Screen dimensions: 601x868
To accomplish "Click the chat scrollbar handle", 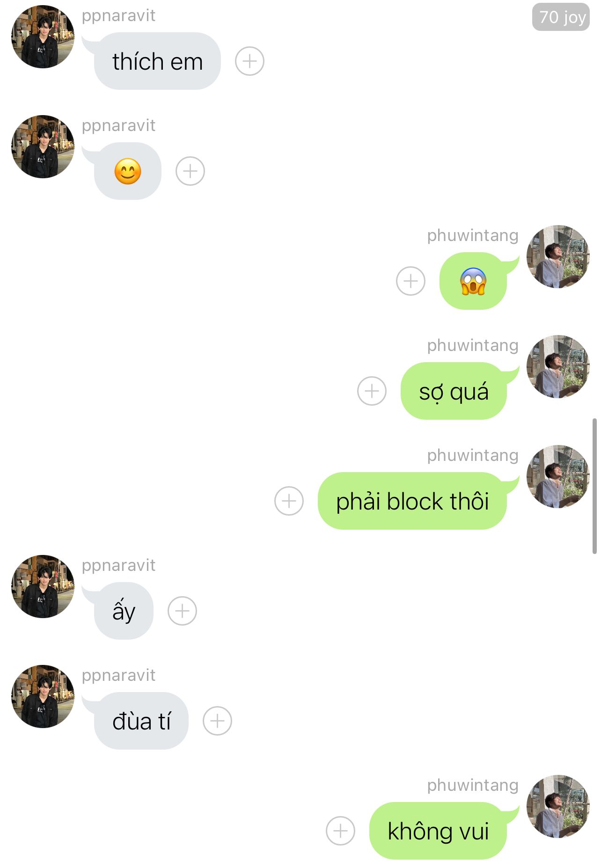I will click(x=594, y=486).
